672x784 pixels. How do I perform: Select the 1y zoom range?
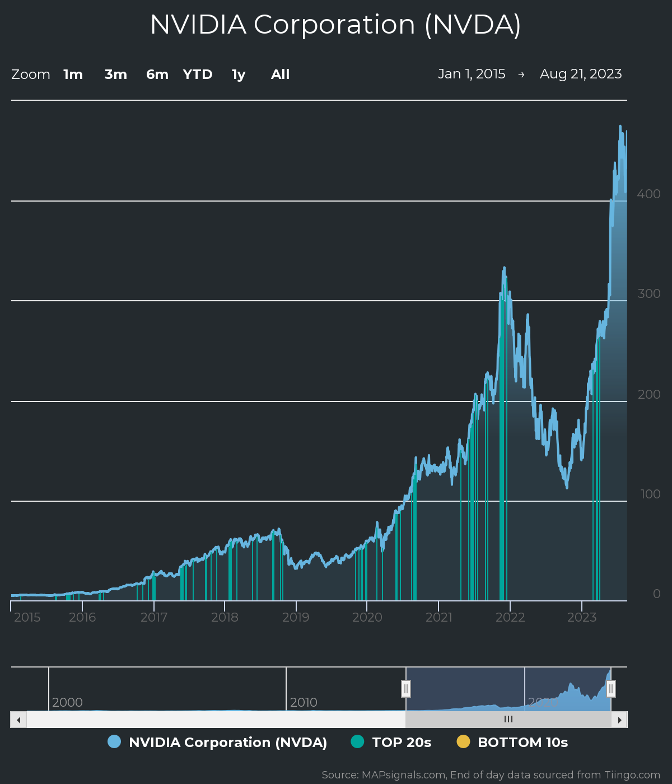(x=239, y=74)
